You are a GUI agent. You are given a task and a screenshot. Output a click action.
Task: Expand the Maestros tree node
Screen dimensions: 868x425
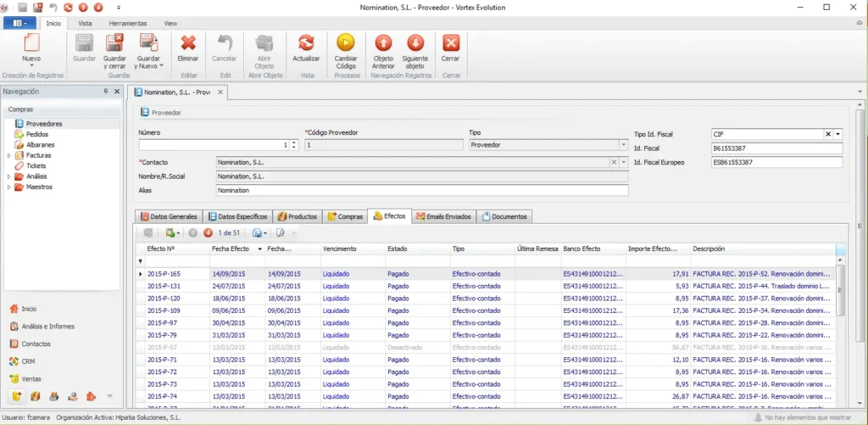pyautogui.click(x=8, y=187)
